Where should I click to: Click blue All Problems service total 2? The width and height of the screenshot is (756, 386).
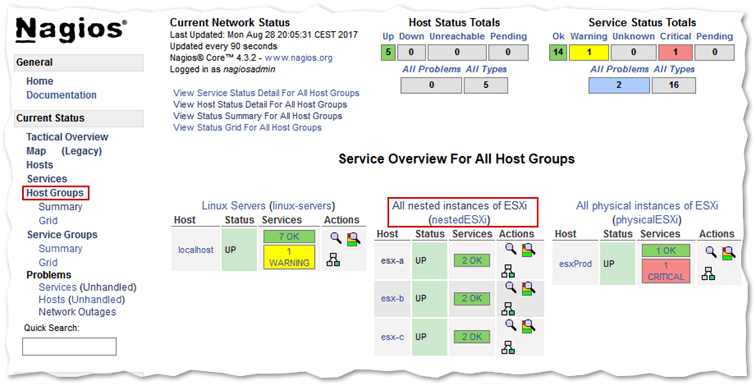[x=619, y=85]
